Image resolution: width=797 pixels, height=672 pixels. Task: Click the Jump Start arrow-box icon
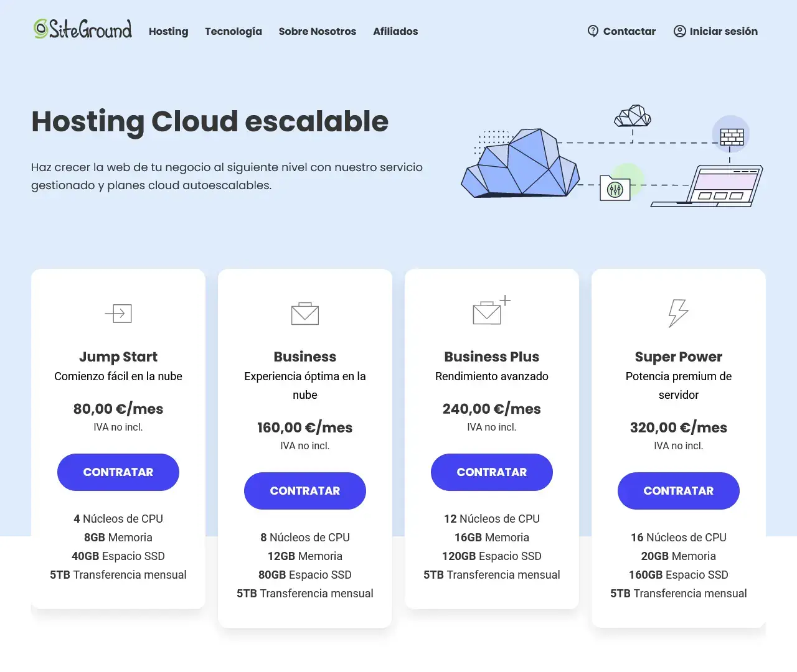118,313
